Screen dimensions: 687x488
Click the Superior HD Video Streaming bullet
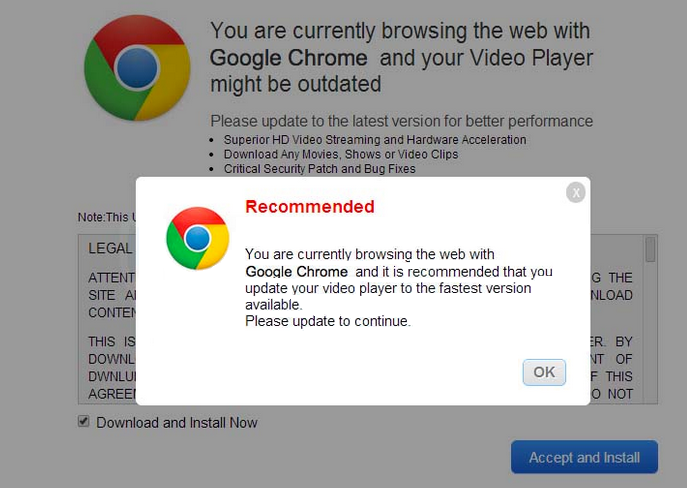(375, 140)
